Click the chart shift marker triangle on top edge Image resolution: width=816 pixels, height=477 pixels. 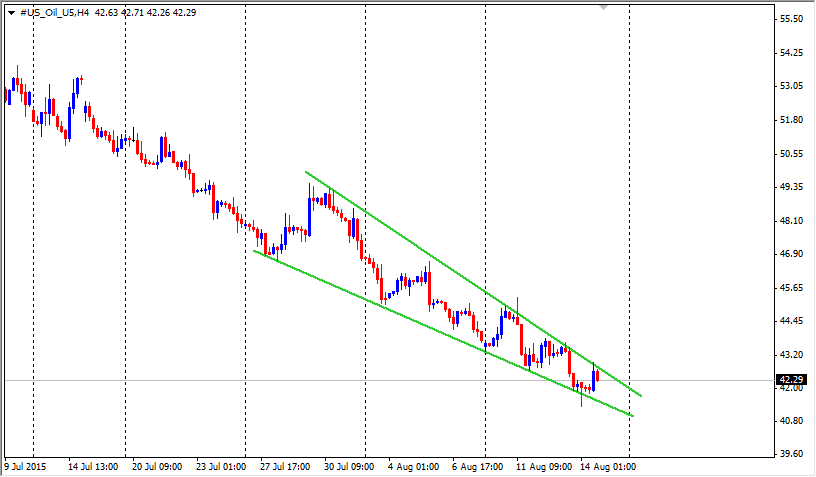[603, 8]
